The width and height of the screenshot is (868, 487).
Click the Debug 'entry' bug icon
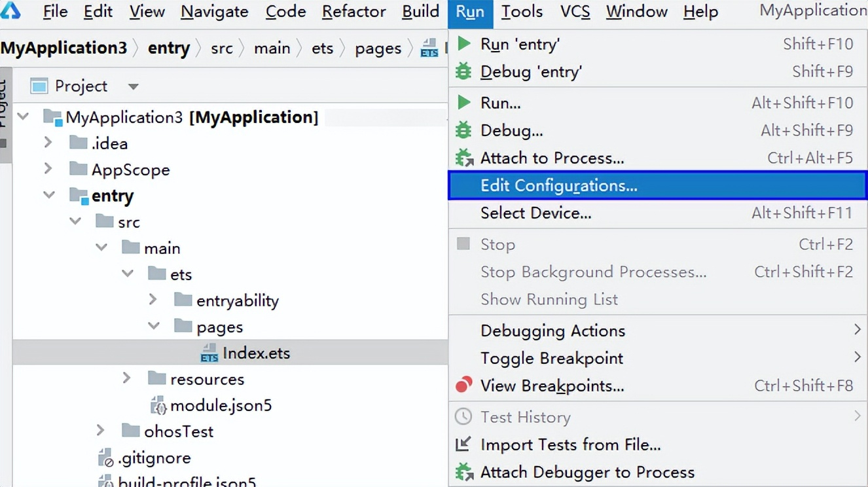(463, 71)
